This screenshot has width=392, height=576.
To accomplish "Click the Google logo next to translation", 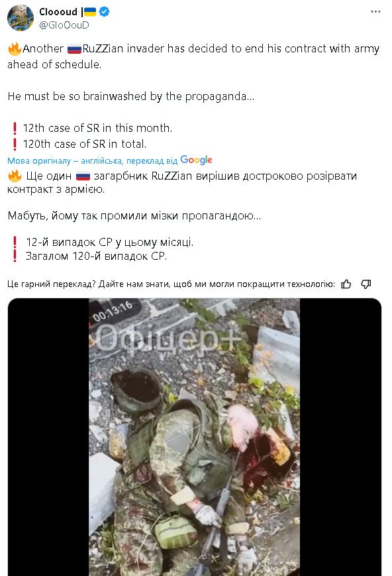I will [x=197, y=160].
